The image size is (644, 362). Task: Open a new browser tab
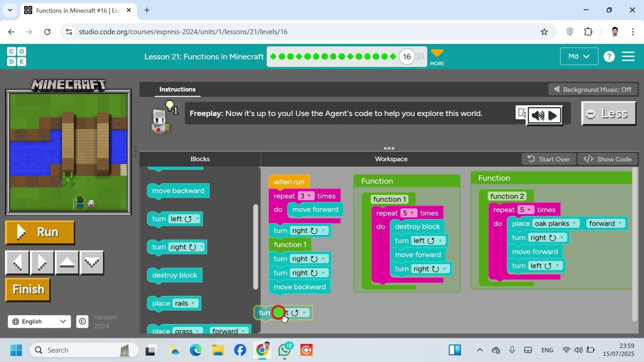[147, 10]
